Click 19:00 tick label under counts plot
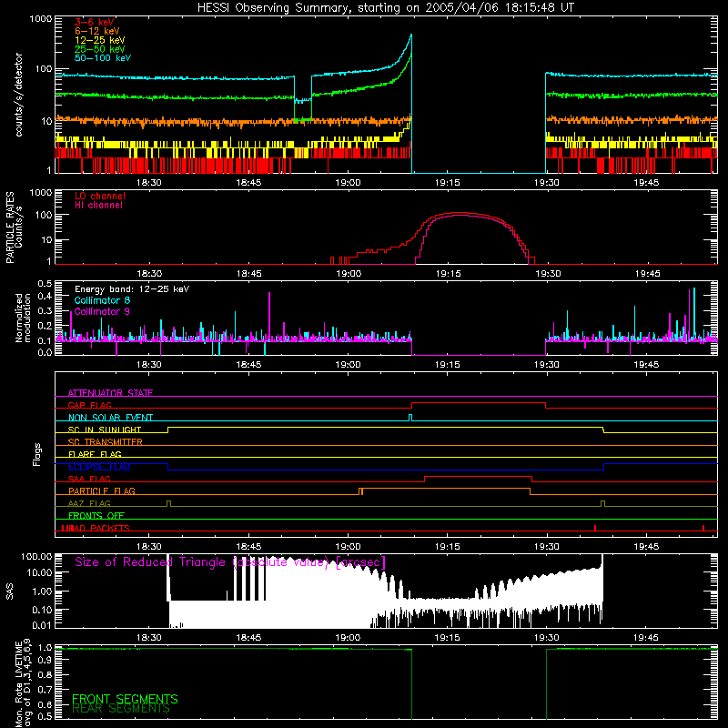728x728 pixels. (348, 183)
